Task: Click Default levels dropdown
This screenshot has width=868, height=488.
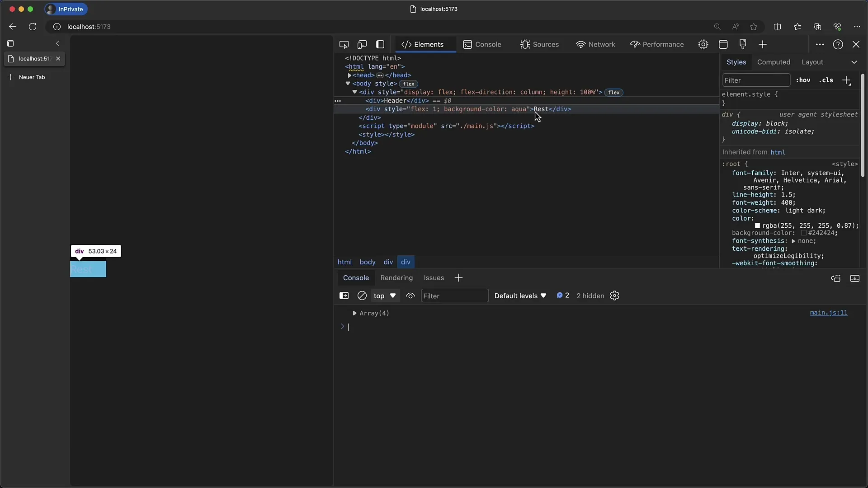Action: pos(520,296)
